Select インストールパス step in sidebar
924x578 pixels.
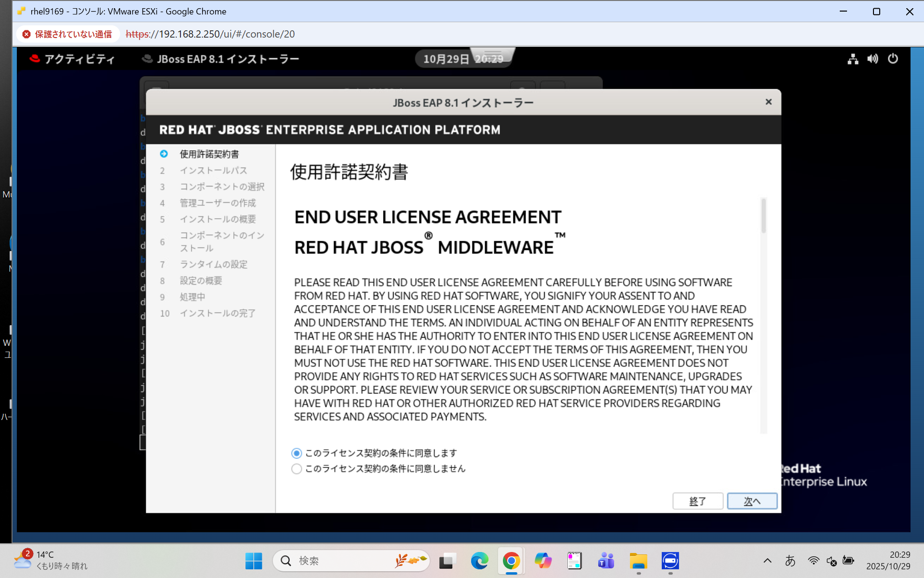(213, 171)
